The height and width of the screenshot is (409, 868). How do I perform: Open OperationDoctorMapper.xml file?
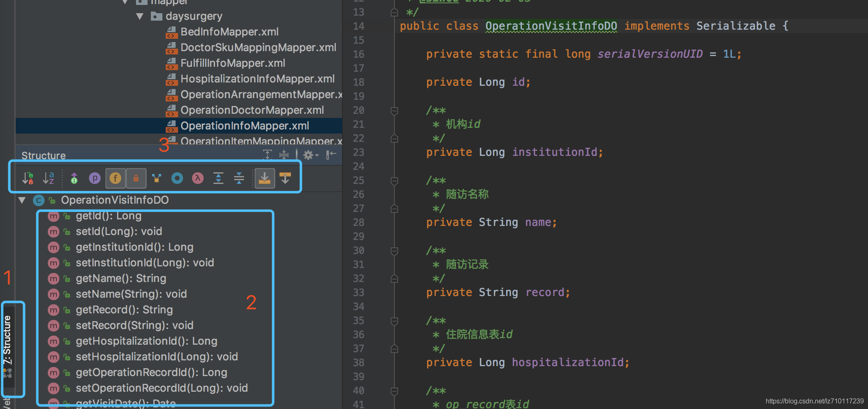click(x=252, y=110)
